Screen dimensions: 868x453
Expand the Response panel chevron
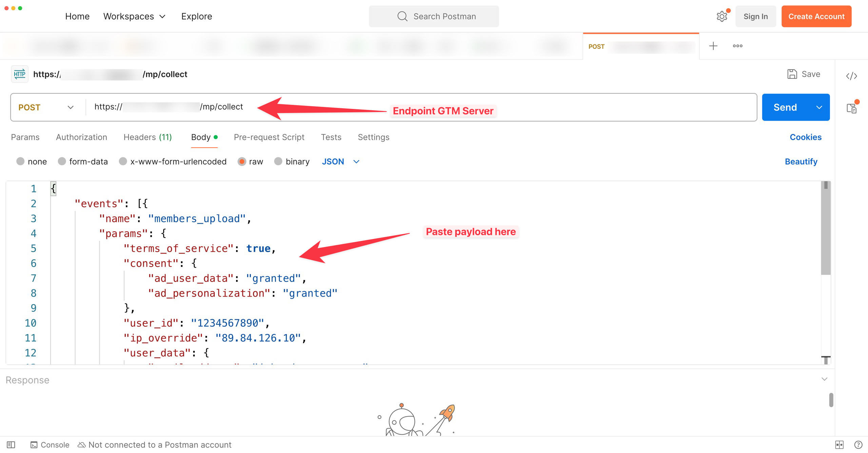825,379
